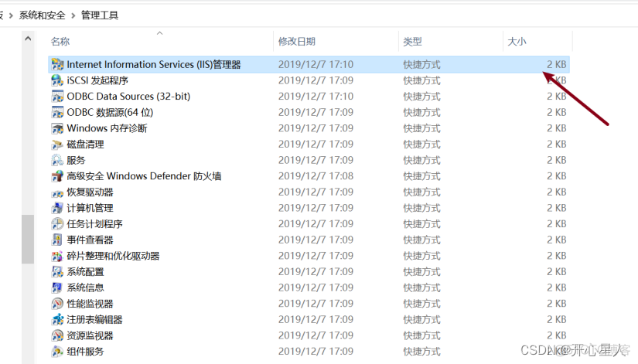Sort files by 名称 column header

pyautogui.click(x=60, y=42)
